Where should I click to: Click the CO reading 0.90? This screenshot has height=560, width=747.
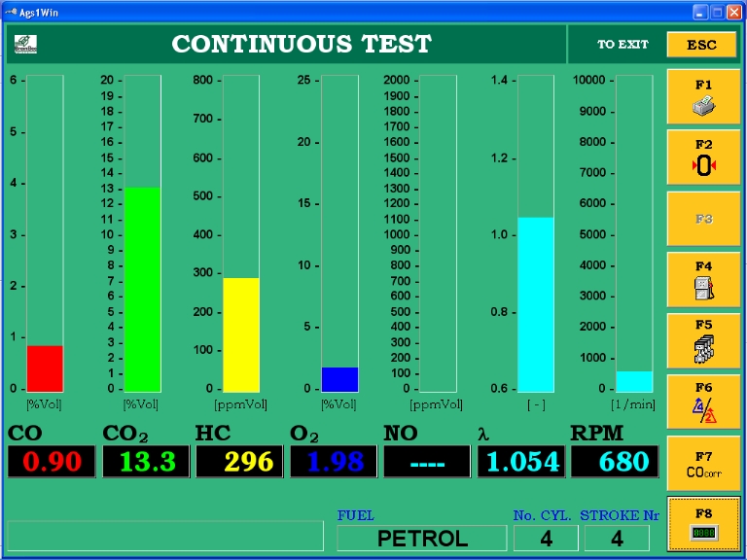pyautogui.click(x=52, y=462)
